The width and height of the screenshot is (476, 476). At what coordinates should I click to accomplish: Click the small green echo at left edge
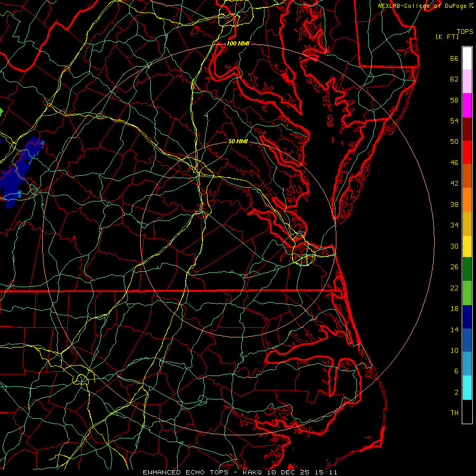(1, 112)
